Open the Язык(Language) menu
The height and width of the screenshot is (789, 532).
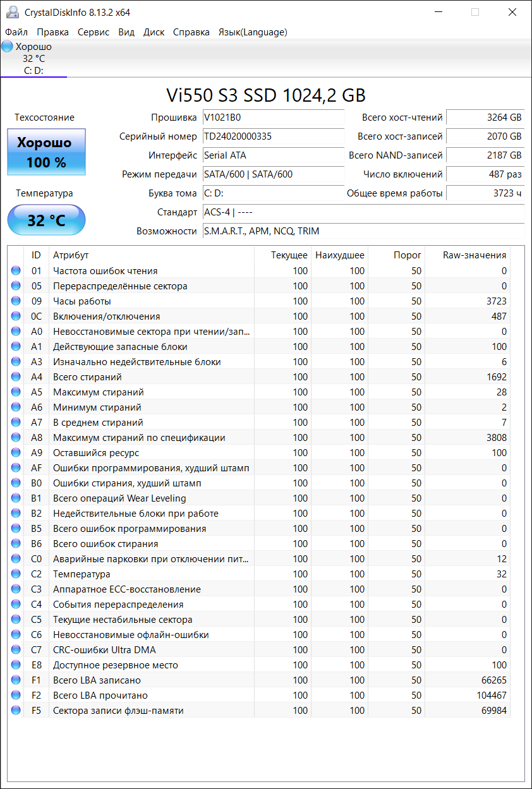[x=253, y=32]
